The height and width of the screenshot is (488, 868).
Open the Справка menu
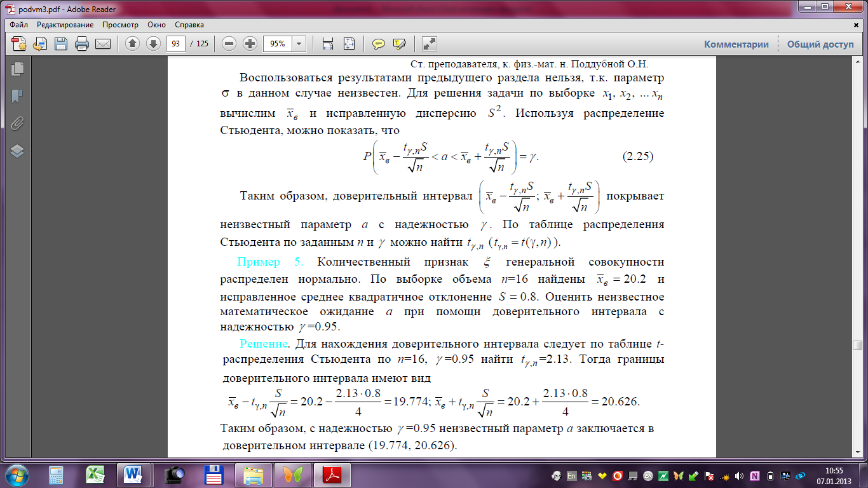[189, 25]
